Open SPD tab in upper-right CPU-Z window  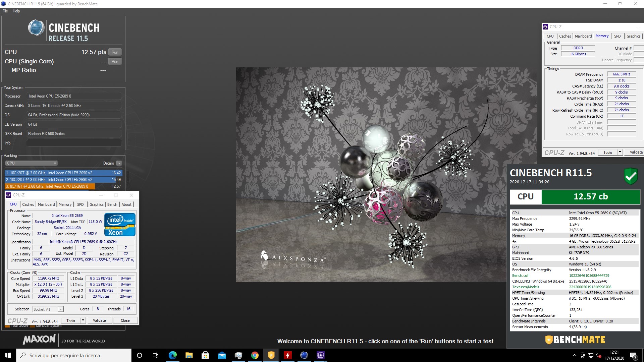618,36
